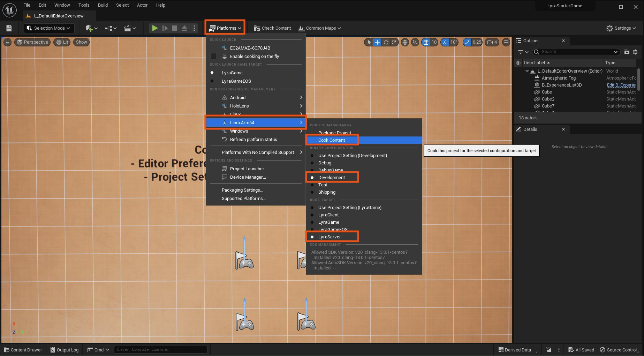Image resolution: width=644 pixels, height=356 pixels.
Task: Open the Settings dropdown
Action: 621,28
